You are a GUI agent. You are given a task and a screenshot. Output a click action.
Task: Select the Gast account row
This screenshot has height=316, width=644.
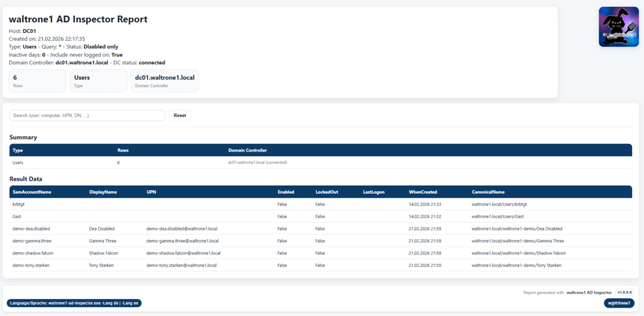click(x=17, y=217)
